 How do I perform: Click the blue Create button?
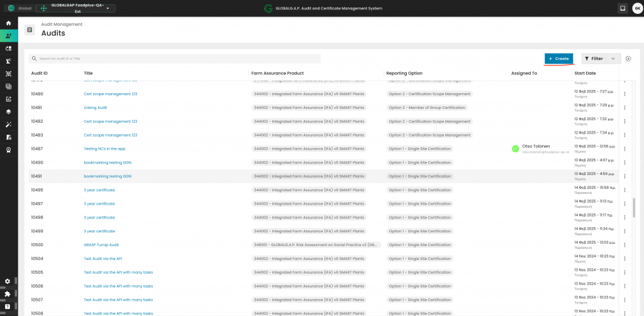tap(558, 59)
